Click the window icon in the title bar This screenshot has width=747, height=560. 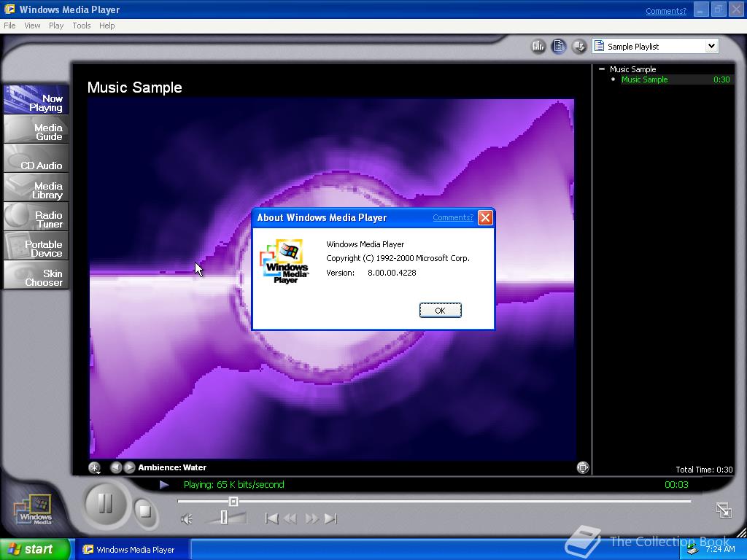click(x=9, y=9)
